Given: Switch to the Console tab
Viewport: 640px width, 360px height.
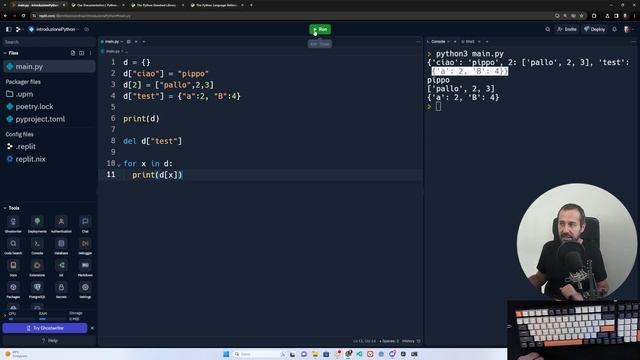Looking at the screenshot, I should pyautogui.click(x=438, y=42).
